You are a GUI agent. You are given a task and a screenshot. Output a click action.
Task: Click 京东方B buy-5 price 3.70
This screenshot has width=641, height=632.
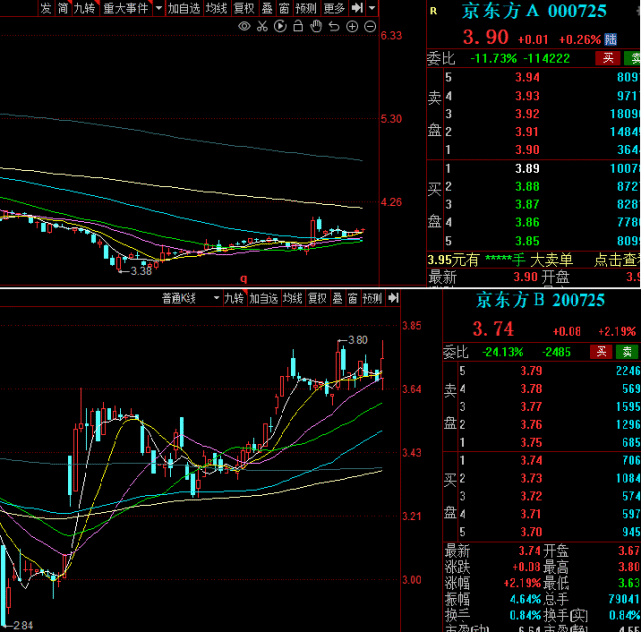pos(531,532)
